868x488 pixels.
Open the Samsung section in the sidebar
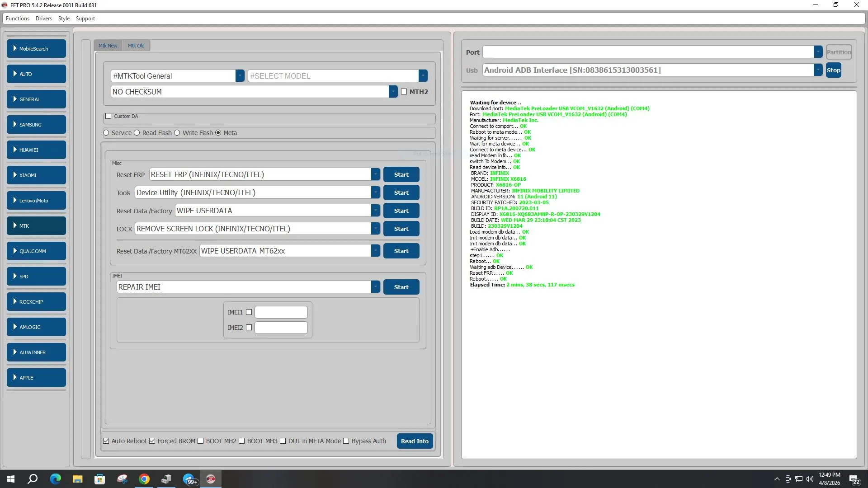36,125
